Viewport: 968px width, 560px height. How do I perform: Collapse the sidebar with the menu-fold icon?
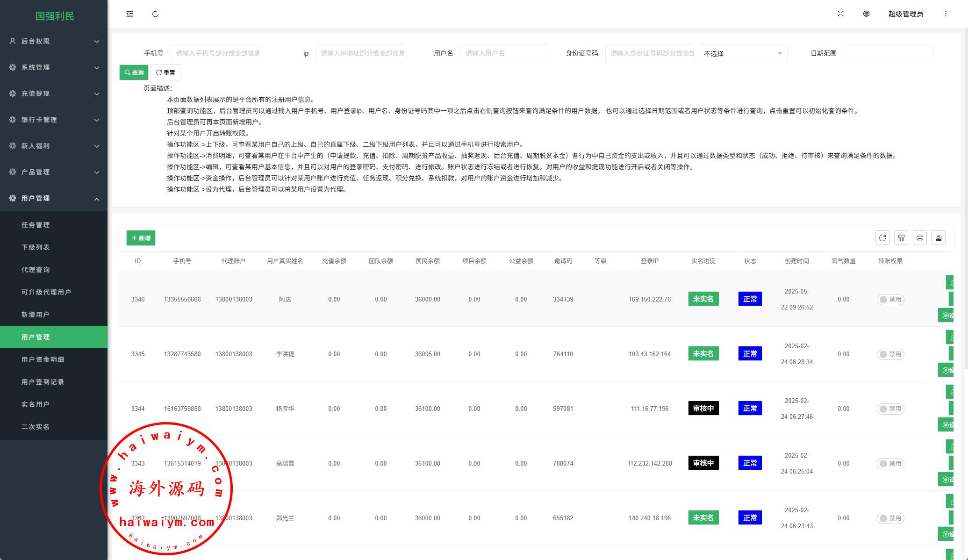click(x=129, y=14)
